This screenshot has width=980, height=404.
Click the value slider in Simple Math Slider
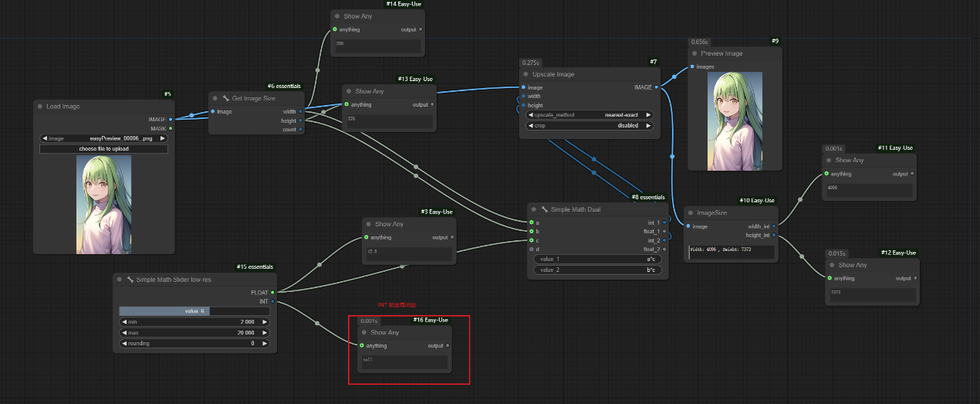pyautogui.click(x=194, y=311)
